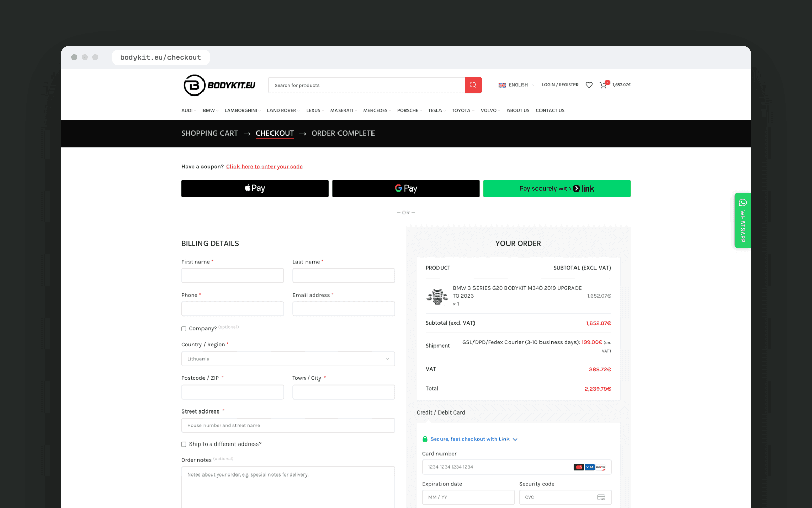The image size is (812, 508).
Task: Open the Mercedes menu dropdown
Action: tap(377, 110)
